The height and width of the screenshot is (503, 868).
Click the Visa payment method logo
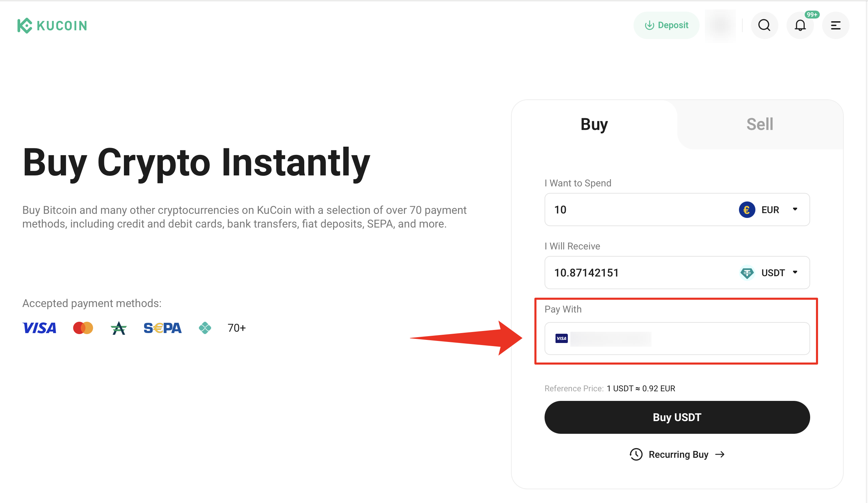(39, 328)
